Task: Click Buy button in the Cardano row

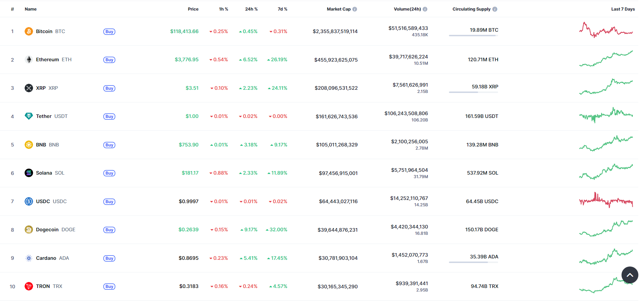Action: 109,258
